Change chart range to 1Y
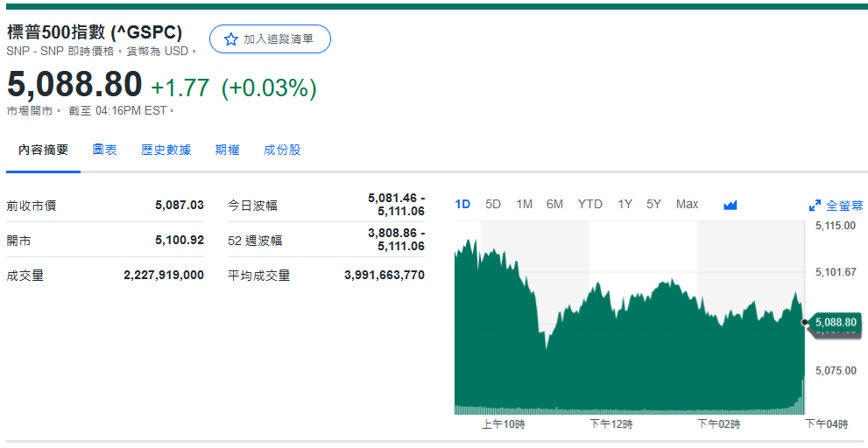The width and height of the screenshot is (868, 448). point(625,204)
